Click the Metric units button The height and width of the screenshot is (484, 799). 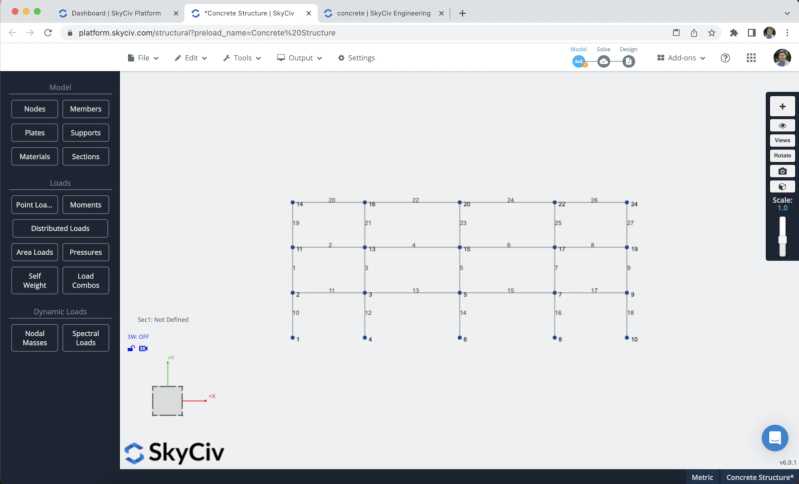(x=702, y=477)
